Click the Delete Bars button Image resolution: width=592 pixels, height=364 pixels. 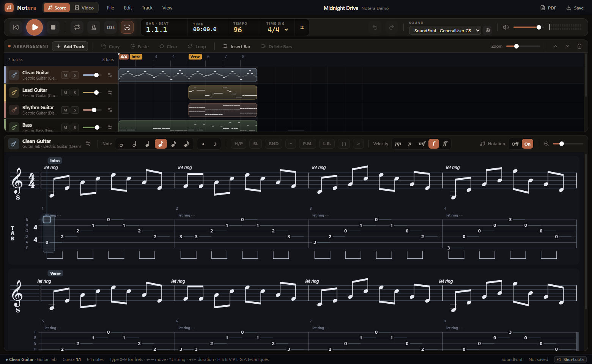(277, 46)
